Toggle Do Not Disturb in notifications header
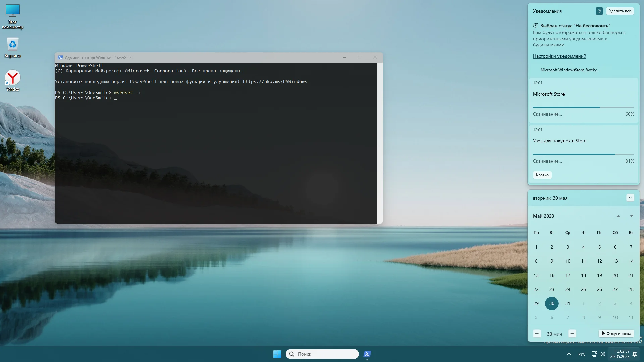644x362 pixels. pyautogui.click(x=599, y=11)
